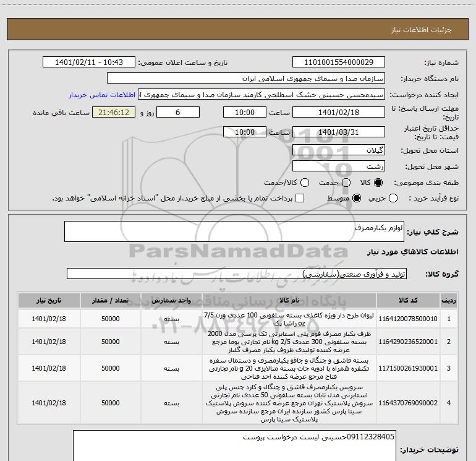Screen dimensions: 476x461
Task: Toggle the اسناد خزانه اسلامی payment checkbox
Action: (300, 198)
